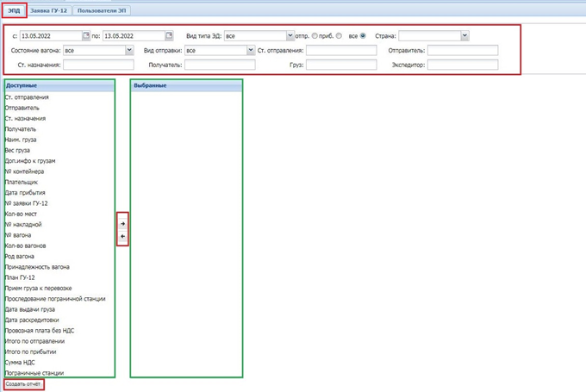Click the right arrow to add field
Viewport: 586px width, 392px height.
point(122,224)
